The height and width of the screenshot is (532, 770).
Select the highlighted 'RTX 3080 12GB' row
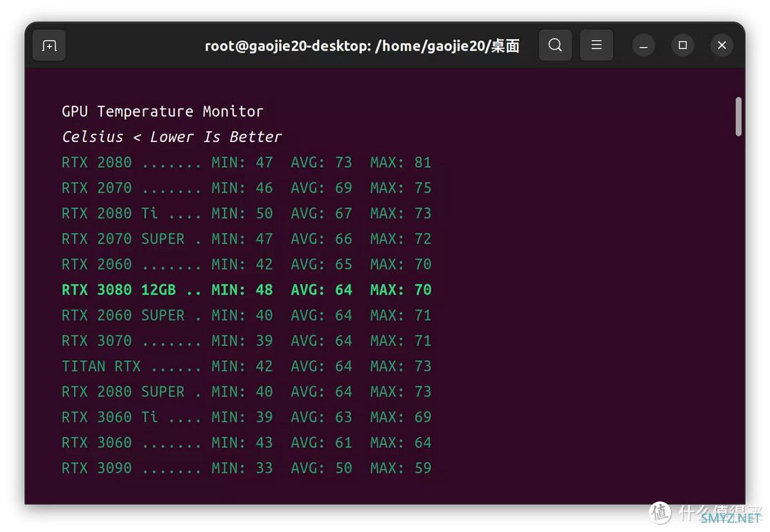coord(247,290)
